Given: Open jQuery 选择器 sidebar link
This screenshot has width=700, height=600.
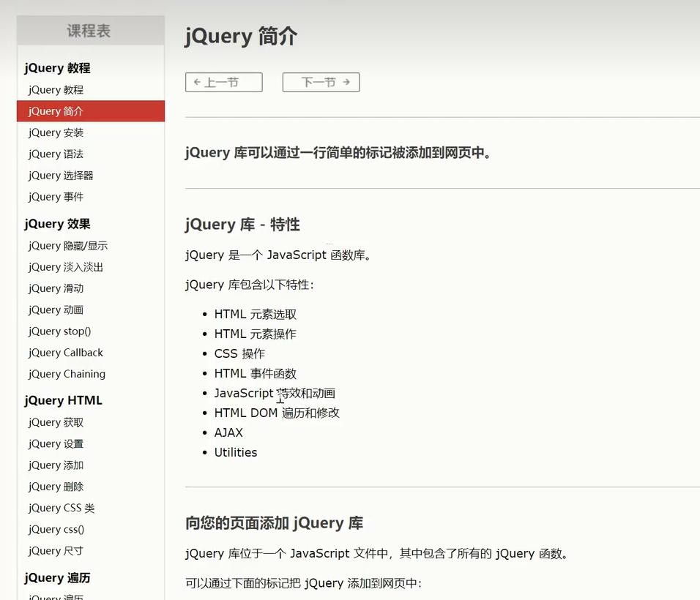Looking at the screenshot, I should tap(61, 176).
